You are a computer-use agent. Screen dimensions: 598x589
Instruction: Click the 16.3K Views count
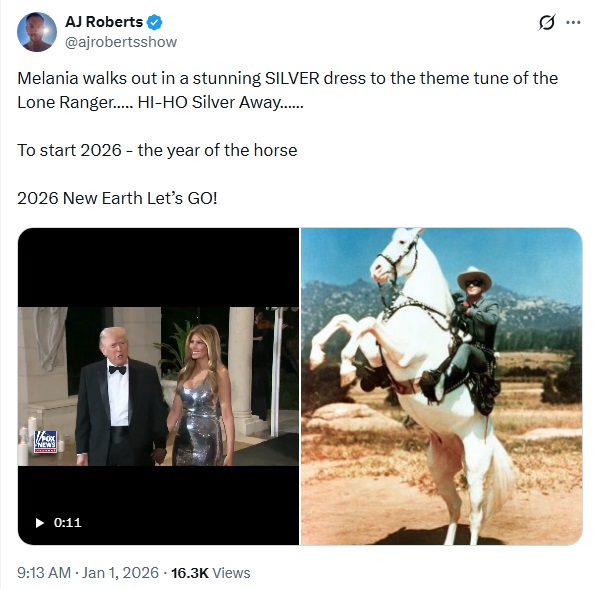click(x=211, y=573)
